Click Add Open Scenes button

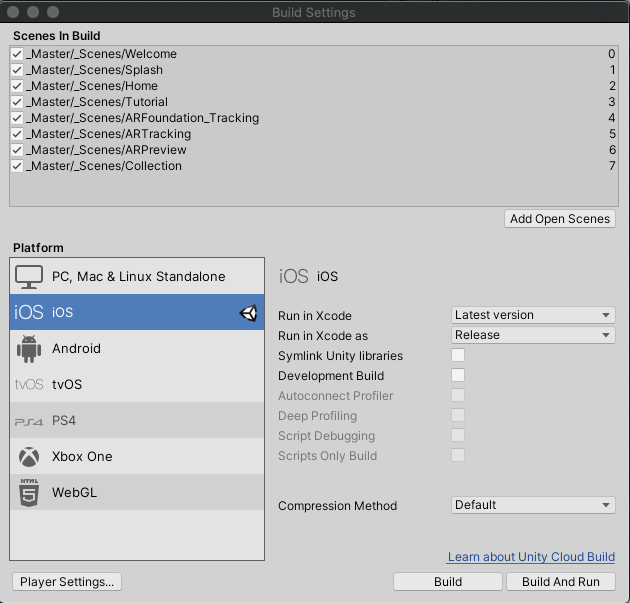point(560,219)
